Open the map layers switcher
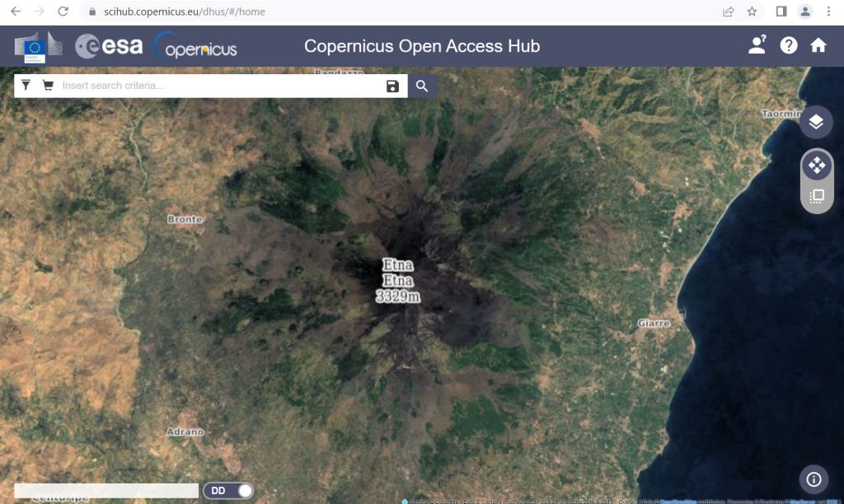The width and height of the screenshot is (844, 504). tap(816, 122)
